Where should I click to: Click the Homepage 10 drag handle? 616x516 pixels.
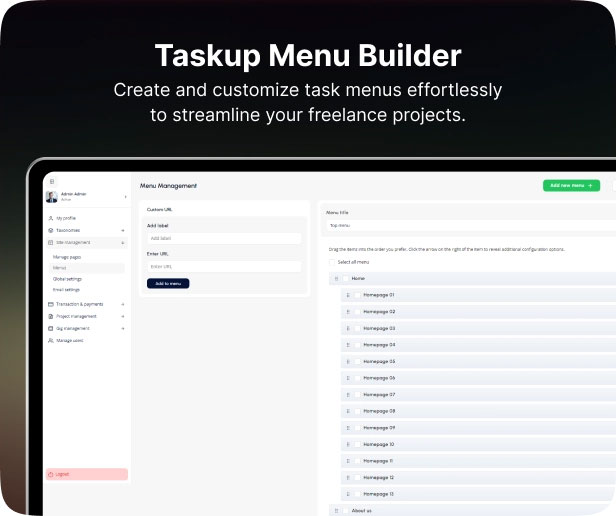(x=348, y=444)
